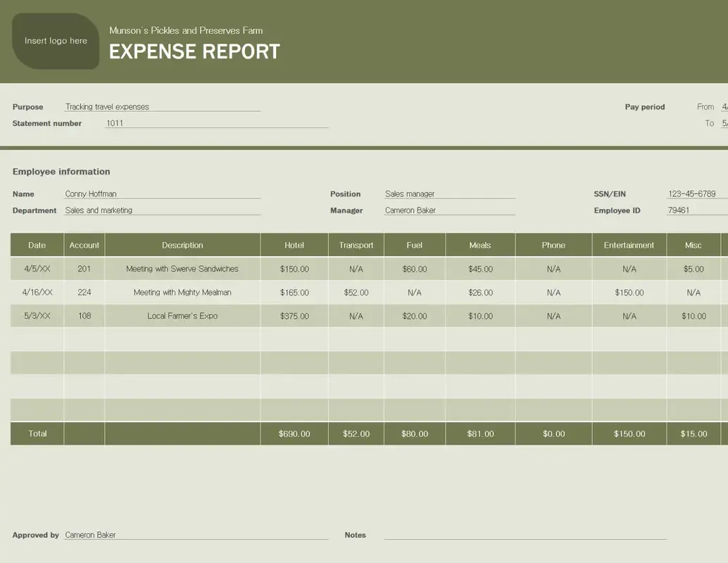Click the Meals total $81.00

coord(480,434)
